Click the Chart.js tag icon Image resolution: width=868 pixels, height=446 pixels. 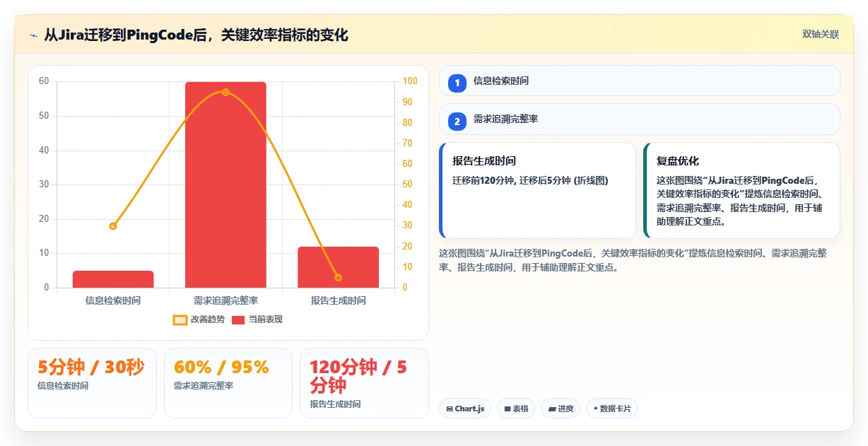click(x=450, y=409)
